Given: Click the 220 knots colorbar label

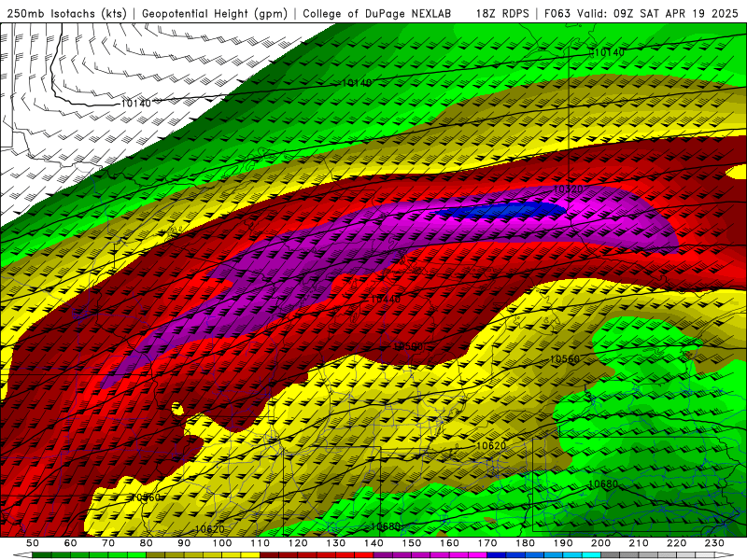Looking at the screenshot, I should pos(677,543).
